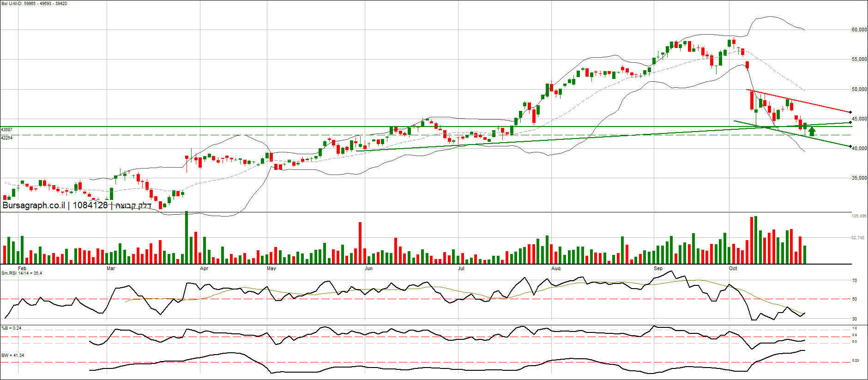Select the 55,000 price axis label
This screenshot has width=868, height=380.
[859, 60]
